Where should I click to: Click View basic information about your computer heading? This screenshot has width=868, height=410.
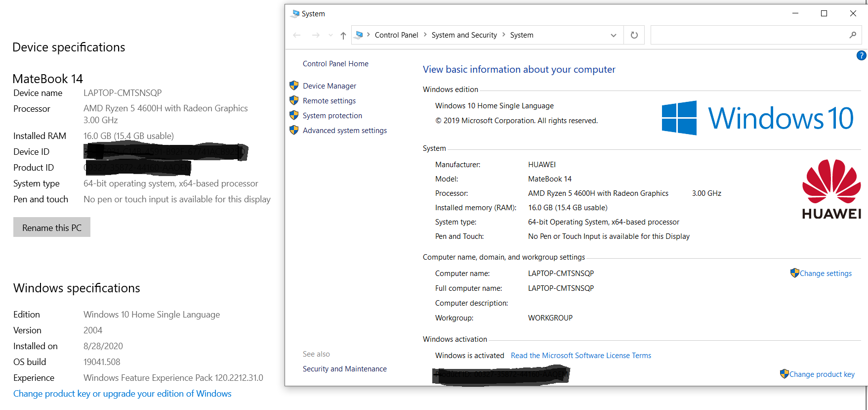click(519, 70)
